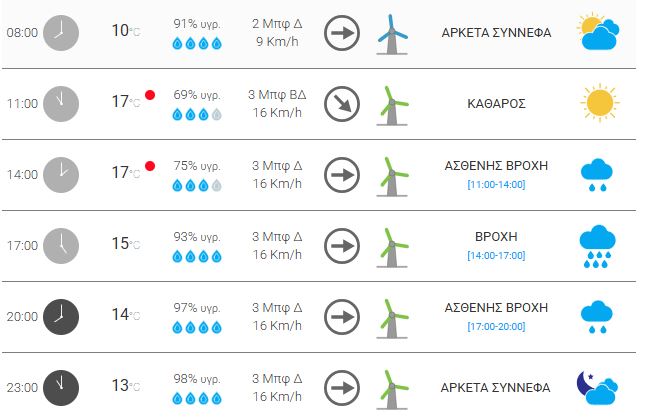Image resolution: width=654 pixels, height=418 pixels.
Task: Select the ΚΑΘΑΡΟΣ forecast label
Action: coord(496,103)
